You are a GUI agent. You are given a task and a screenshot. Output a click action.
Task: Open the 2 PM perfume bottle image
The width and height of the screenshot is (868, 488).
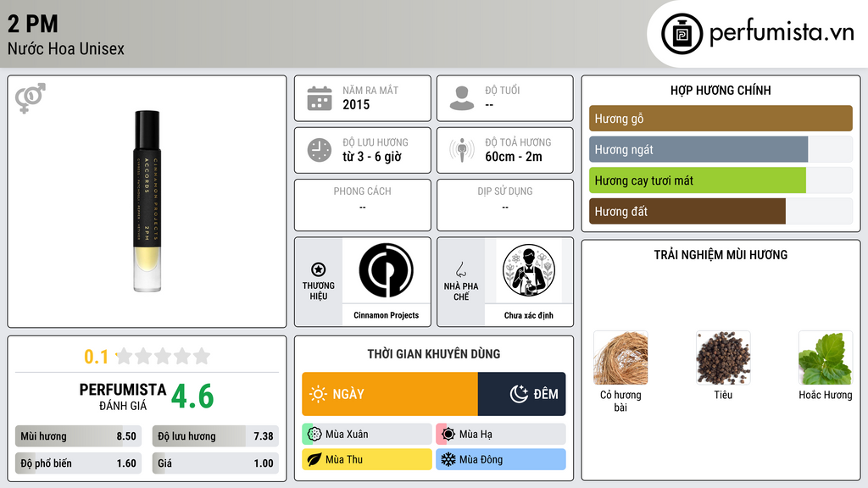point(147,202)
